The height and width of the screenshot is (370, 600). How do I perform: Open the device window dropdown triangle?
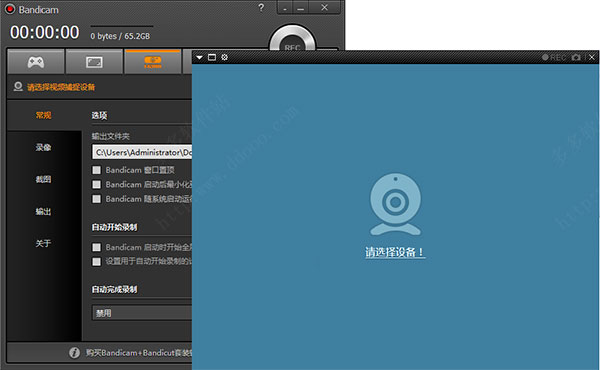[x=199, y=57]
